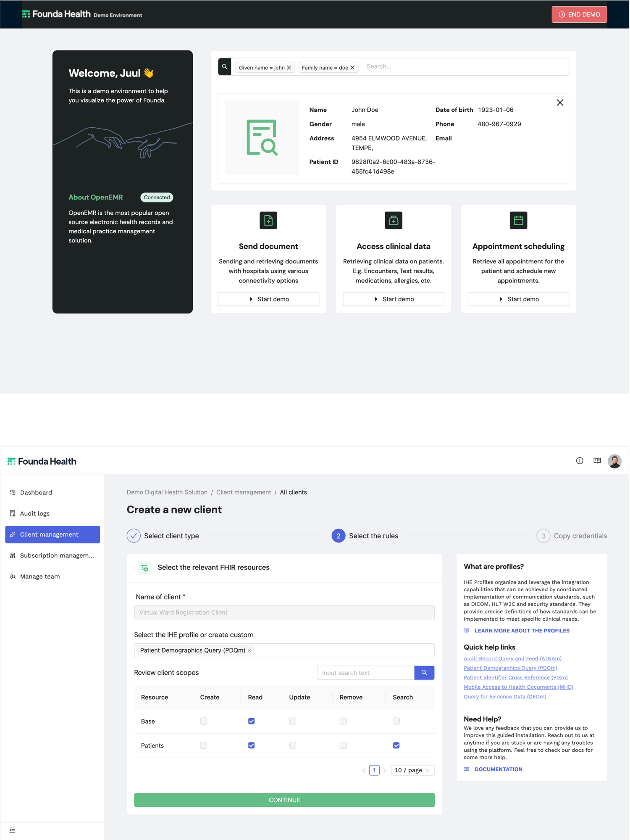
Task: Click the END DEMO button
Action: [579, 14]
